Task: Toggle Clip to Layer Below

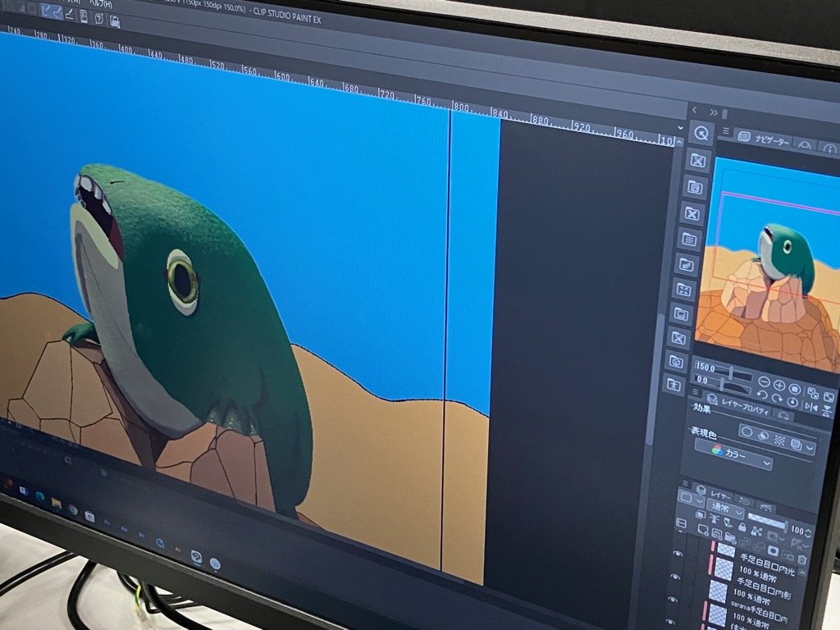Action: [701, 514]
